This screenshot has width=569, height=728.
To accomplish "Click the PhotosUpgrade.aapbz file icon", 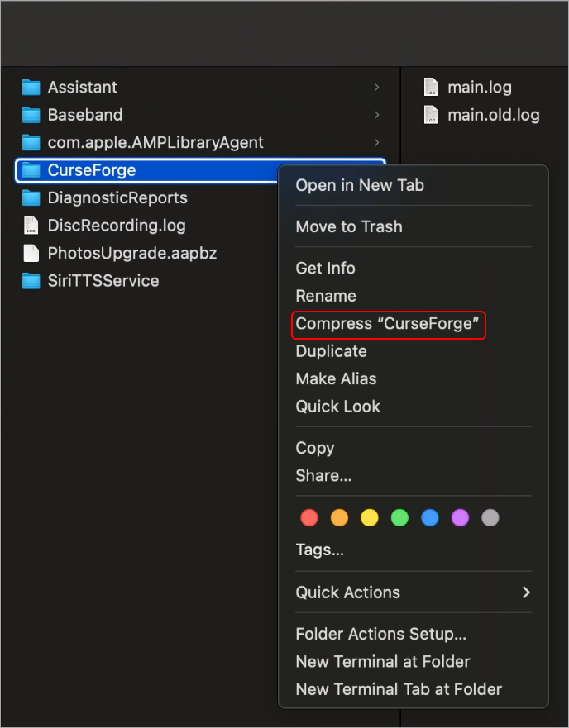I will [31, 253].
